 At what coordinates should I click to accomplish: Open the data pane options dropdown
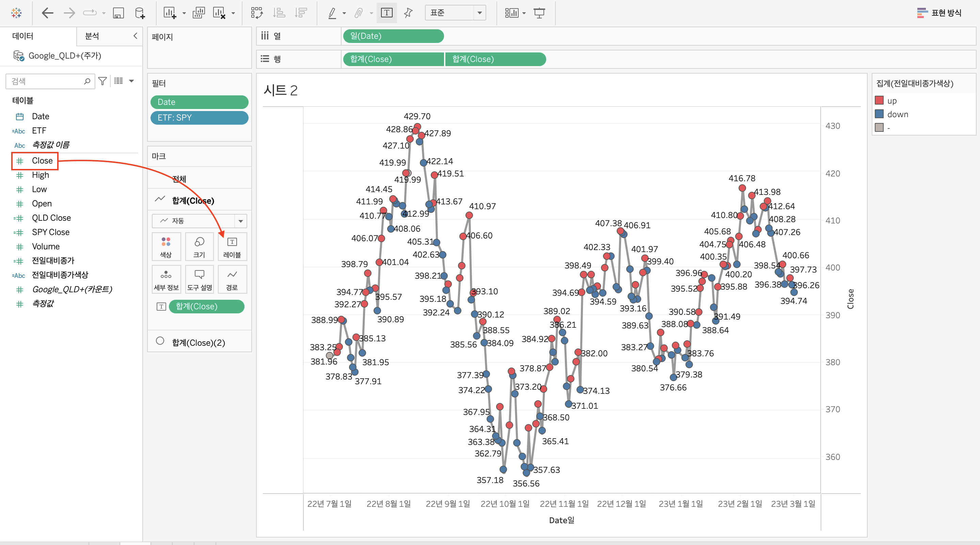132,81
